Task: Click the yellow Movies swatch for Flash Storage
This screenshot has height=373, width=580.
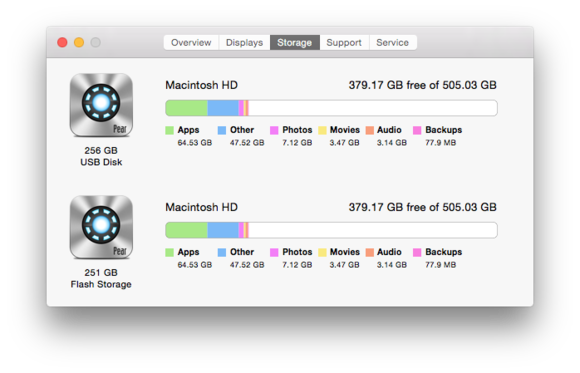Action: point(322,252)
